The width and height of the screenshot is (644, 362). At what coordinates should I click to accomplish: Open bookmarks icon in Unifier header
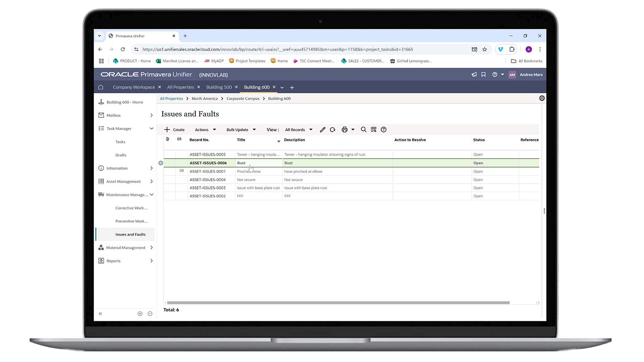coord(483,75)
